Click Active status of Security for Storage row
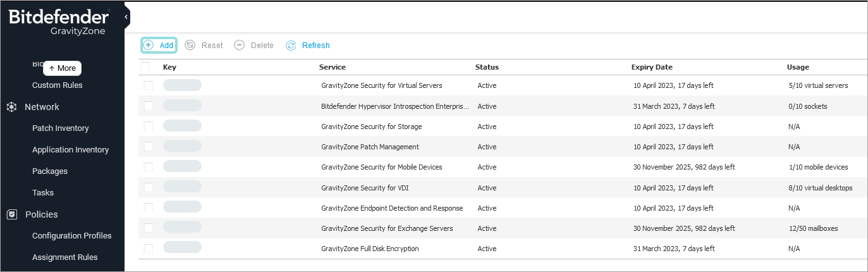The width and height of the screenshot is (868, 272). [487, 127]
